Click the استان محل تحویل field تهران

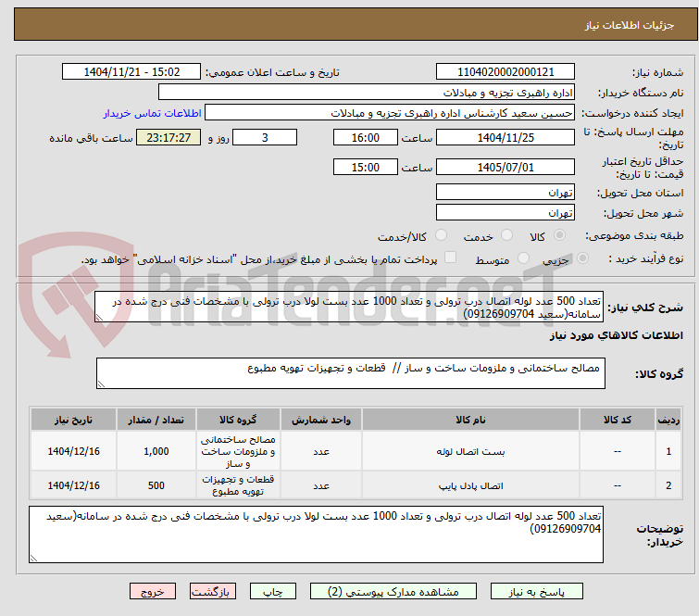(506, 193)
